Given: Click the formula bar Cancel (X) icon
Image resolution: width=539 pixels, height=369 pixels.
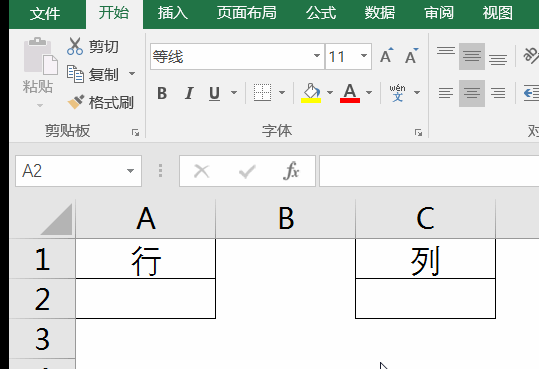Looking at the screenshot, I should tap(201, 171).
